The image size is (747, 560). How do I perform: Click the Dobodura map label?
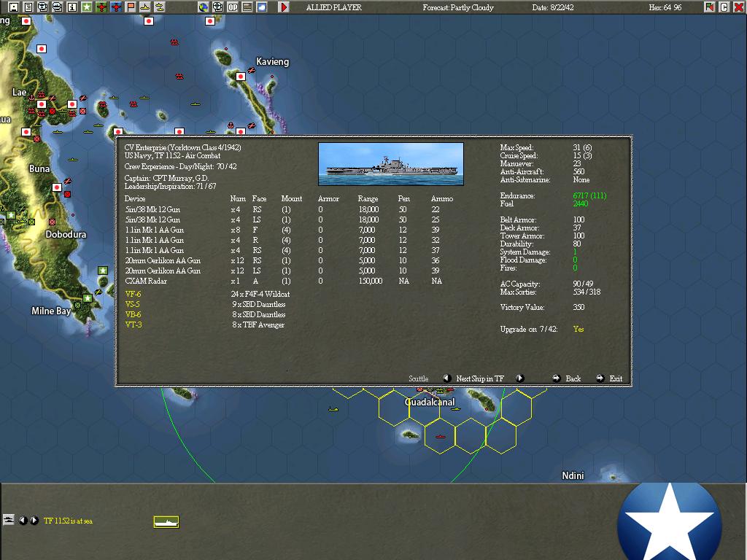(x=66, y=234)
